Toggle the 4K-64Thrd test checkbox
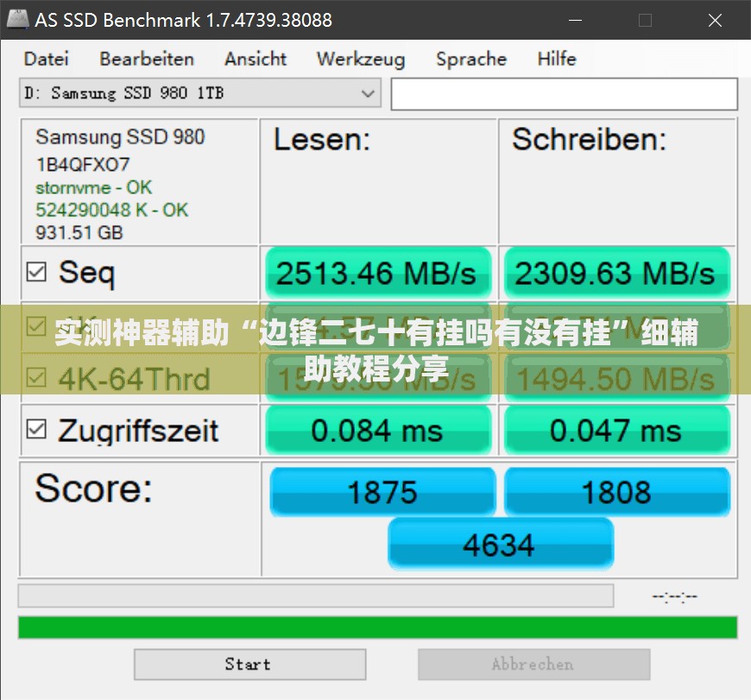751x700 pixels. tap(36, 377)
